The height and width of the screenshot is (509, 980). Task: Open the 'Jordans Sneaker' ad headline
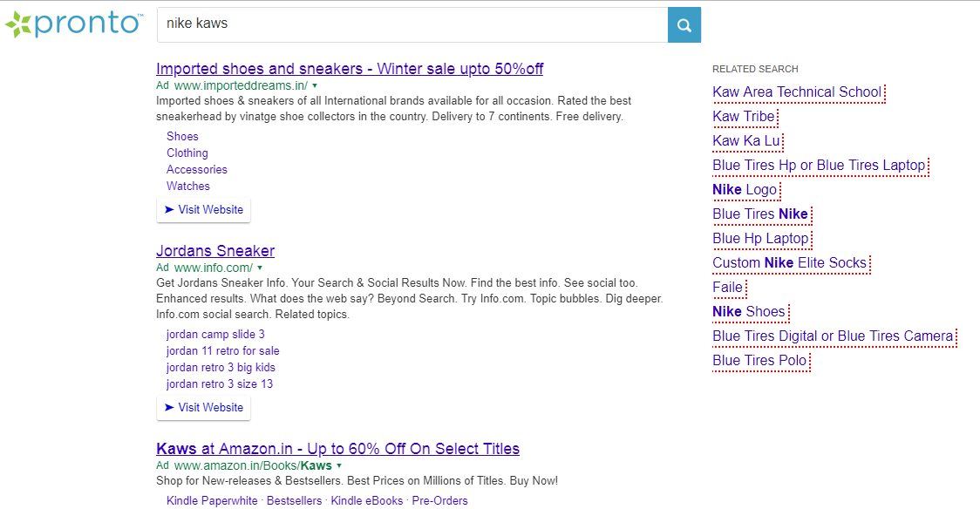[x=214, y=251]
